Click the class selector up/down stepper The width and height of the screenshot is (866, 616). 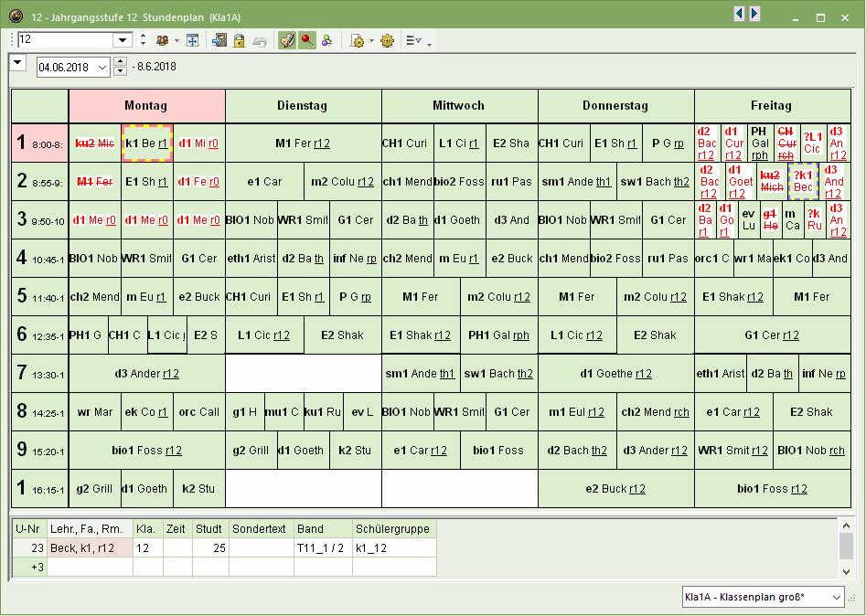[x=143, y=39]
